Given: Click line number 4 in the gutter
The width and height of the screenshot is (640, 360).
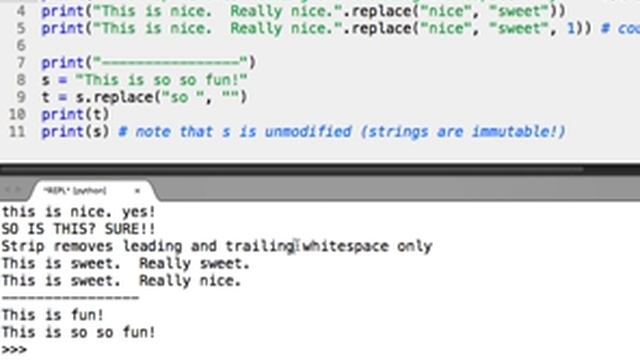Looking at the screenshot, I should pyautogui.click(x=20, y=11).
